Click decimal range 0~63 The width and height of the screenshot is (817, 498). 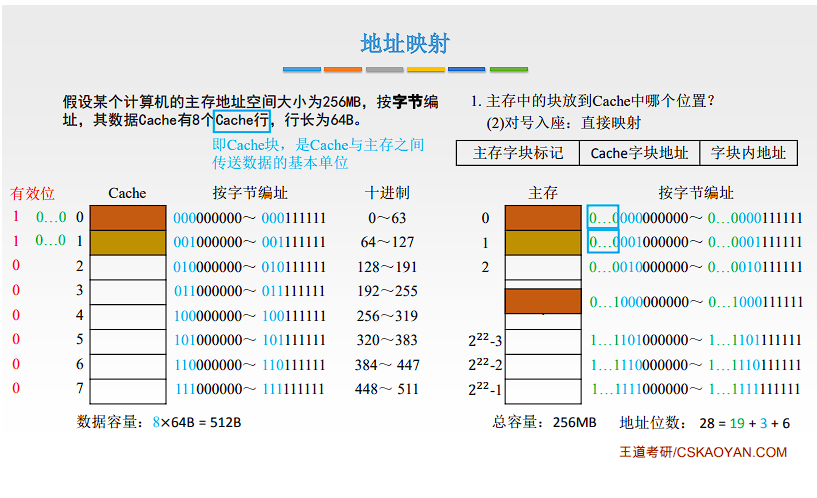387,218
